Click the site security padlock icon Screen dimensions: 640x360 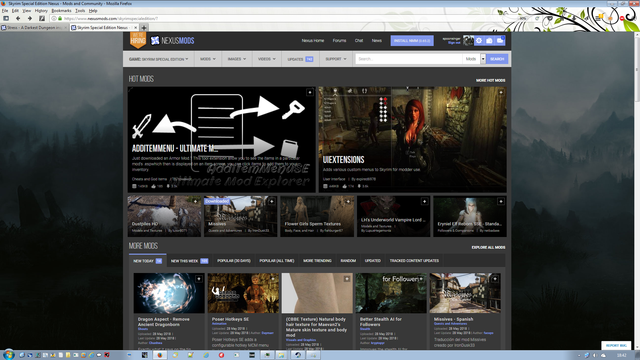60,18
